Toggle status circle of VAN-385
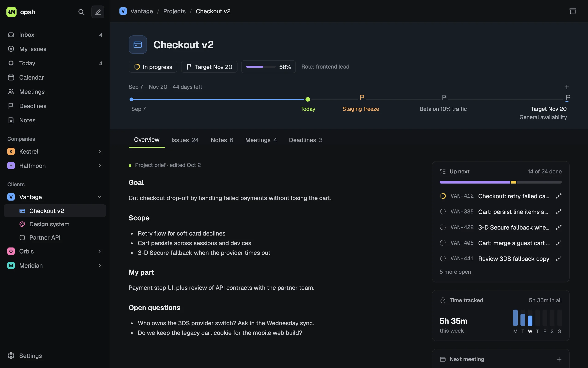Image resolution: width=588 pixels, height=368 pixels. 443,212
